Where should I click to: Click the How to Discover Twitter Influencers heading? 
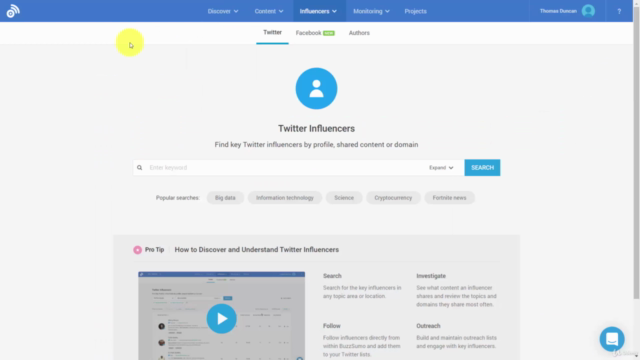(x=257, y=249)
